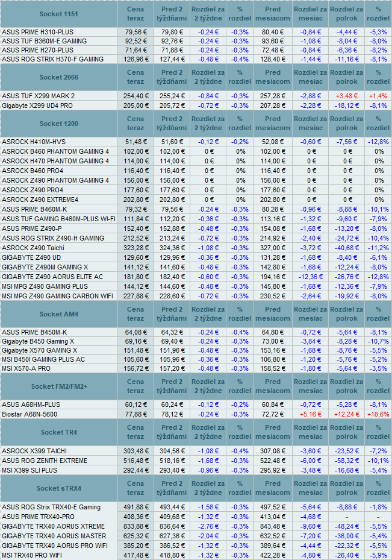The width and height of the screenshot is (392, 560).
Task: Click the Socket 1151 section header
Action: (59, 14)
